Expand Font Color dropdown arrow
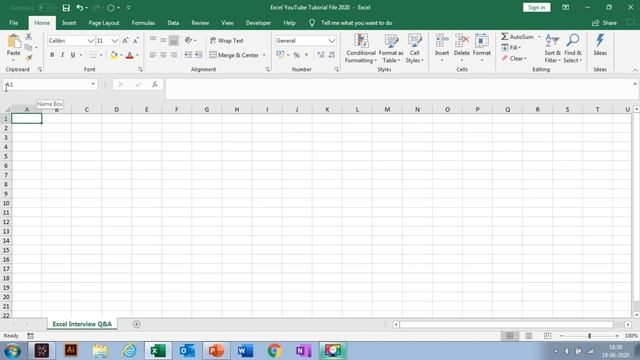 [138, 55]
